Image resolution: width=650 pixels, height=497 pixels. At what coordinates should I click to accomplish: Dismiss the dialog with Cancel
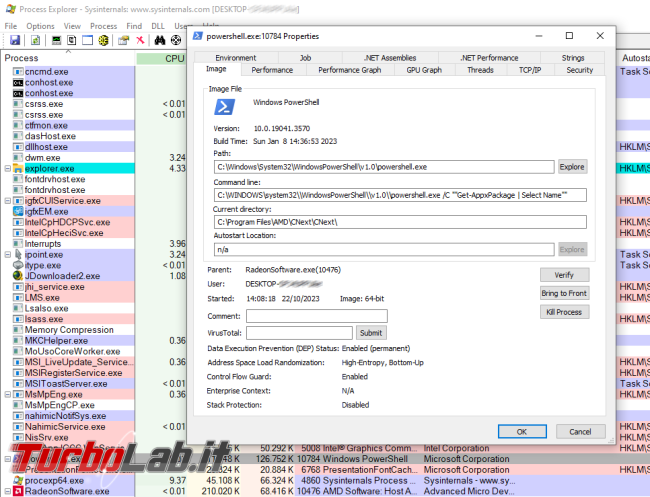click(580, 432)
